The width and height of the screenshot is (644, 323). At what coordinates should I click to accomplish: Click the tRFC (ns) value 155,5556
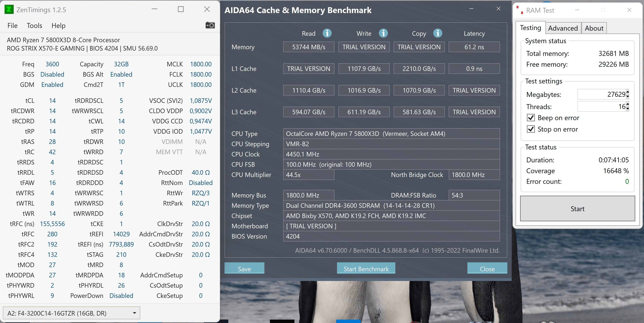[52, 224]
